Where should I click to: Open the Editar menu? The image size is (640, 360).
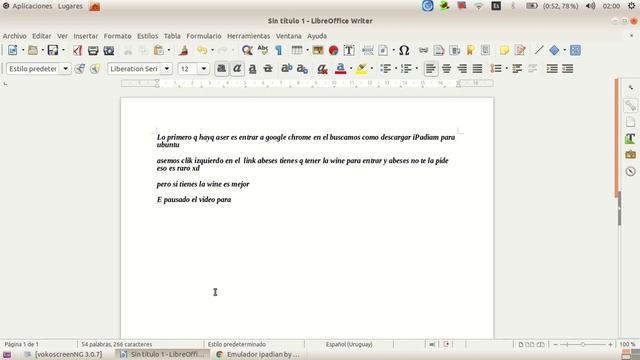click(42, 36)
